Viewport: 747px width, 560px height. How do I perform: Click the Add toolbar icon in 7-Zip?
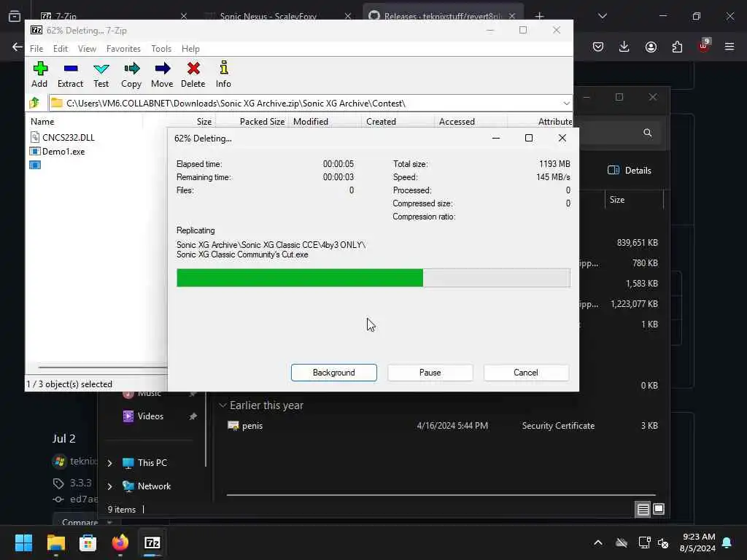(39, 74)
